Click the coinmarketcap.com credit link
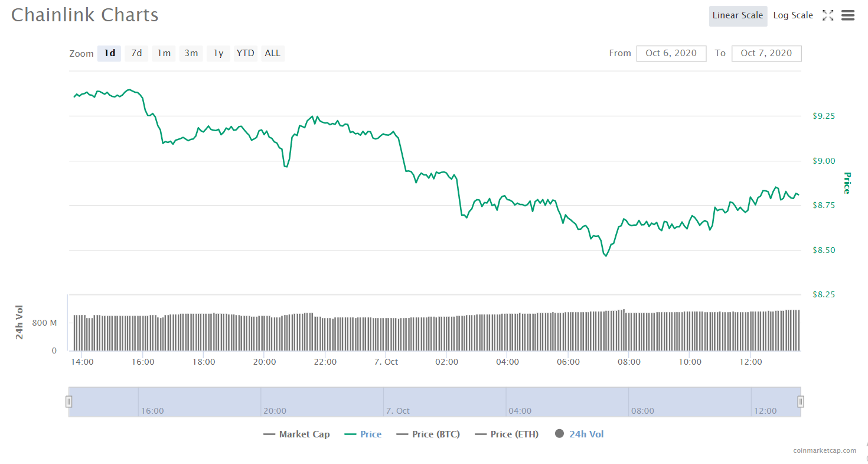The image size is (868, 464). tap(825, 450)
